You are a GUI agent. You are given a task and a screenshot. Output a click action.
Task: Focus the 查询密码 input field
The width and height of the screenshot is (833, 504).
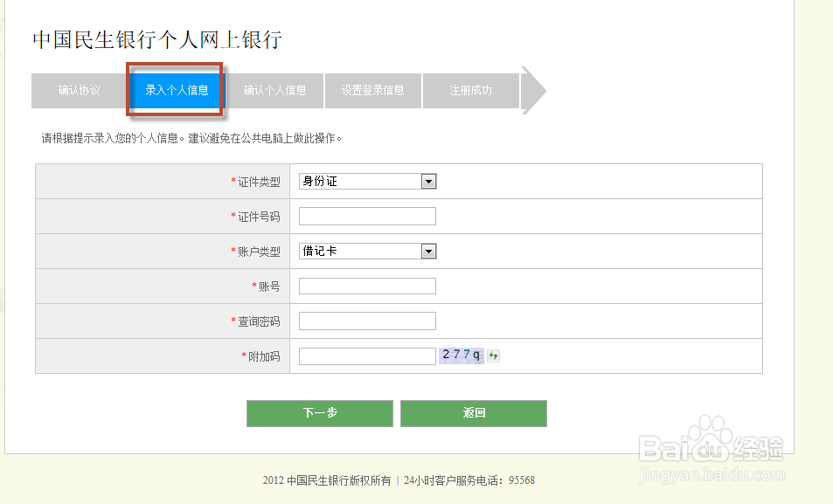pos(367,321)
